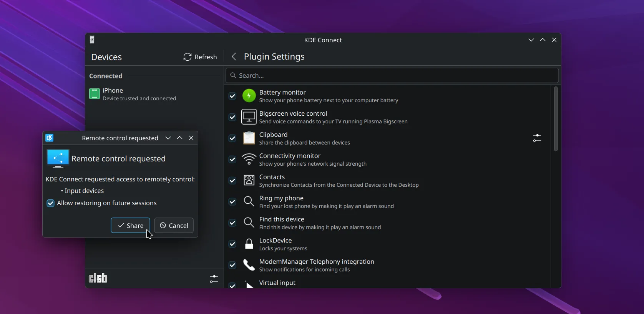Click the Contacts plugin icon
This screenshot has width=644, height=314.
[x=249, y=180]
